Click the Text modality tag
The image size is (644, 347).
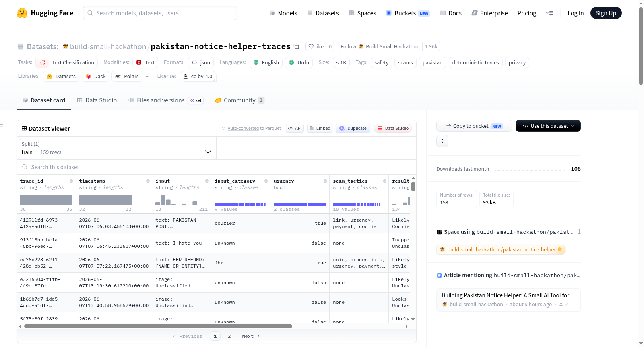[x=145, y=62]
